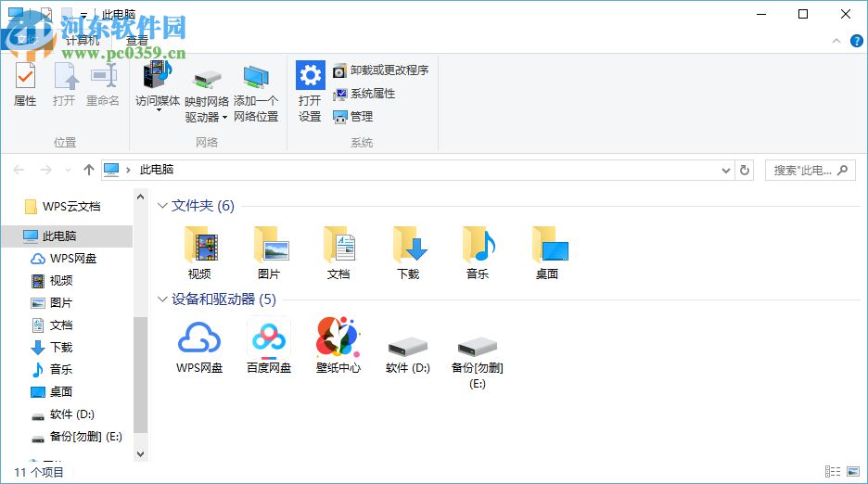Switch to the Computer (计算机) ribbon tab
The width and height of the screenshot is (868, 484).
coord(83,41)
